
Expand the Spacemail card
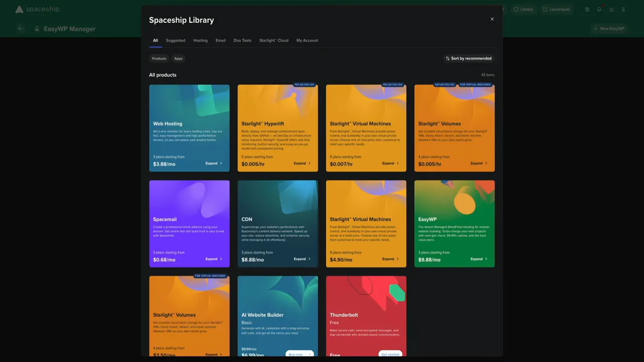tap(214, 259)
